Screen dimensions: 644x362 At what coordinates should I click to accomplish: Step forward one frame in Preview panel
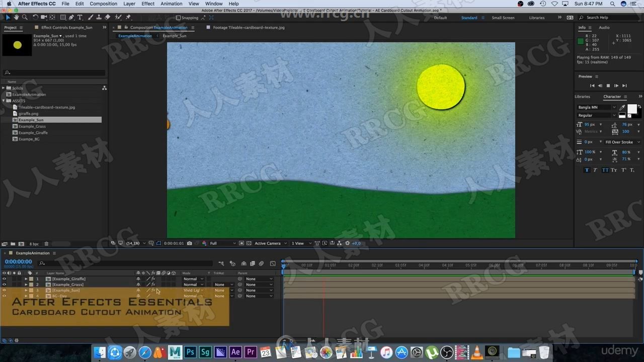coord(616,85)
